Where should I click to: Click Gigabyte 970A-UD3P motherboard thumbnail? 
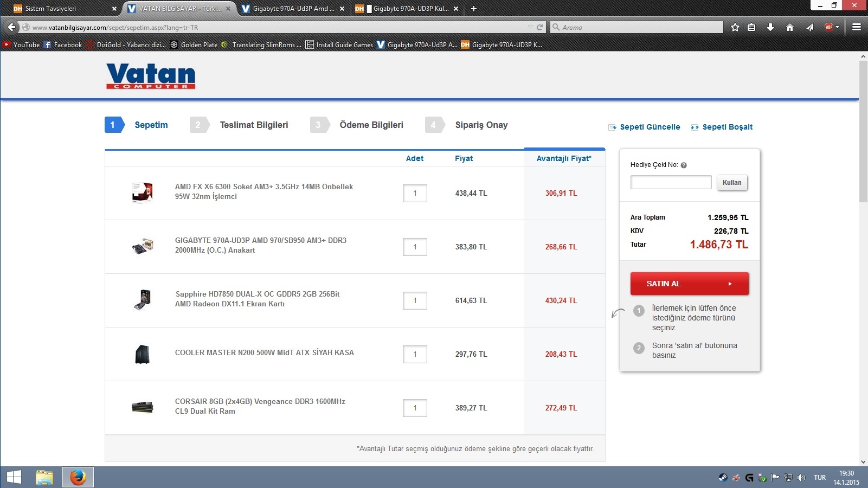click(142, 246)
